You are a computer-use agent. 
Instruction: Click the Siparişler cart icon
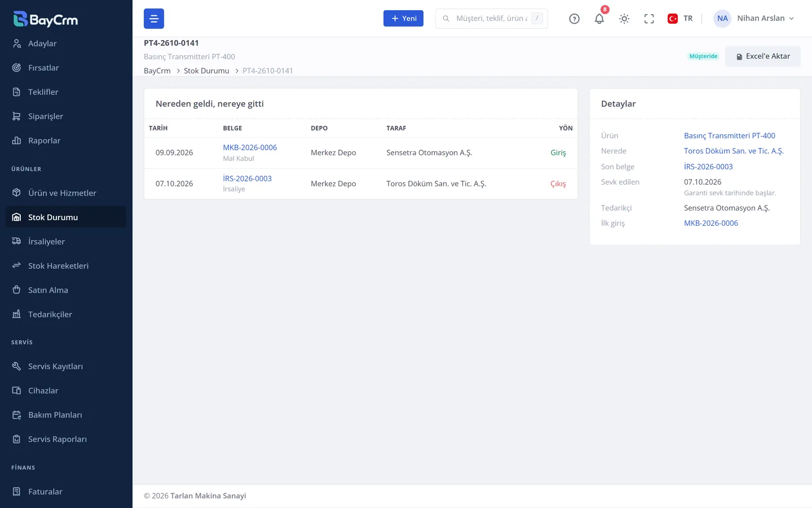pyautogui.click(x=17, y=116)
